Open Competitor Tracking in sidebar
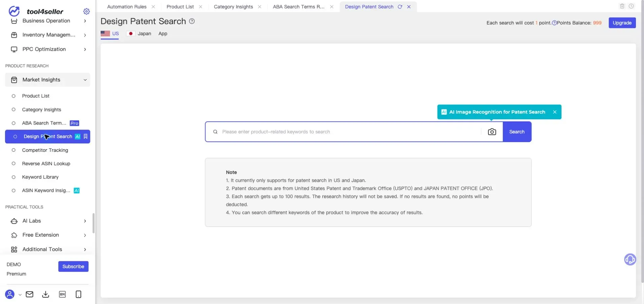Image resolution: width=644 pixels, height=304 pixels. click(45, 150)
